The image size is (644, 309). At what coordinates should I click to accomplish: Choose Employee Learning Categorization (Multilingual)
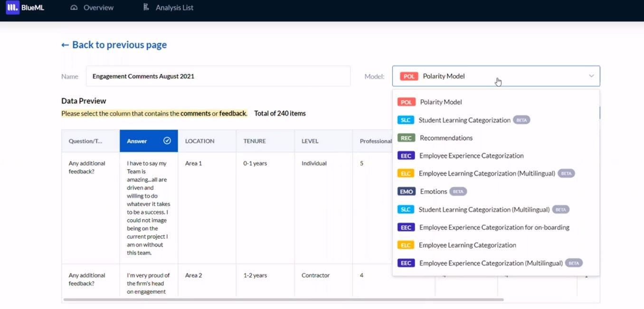(x=496, y=174)
